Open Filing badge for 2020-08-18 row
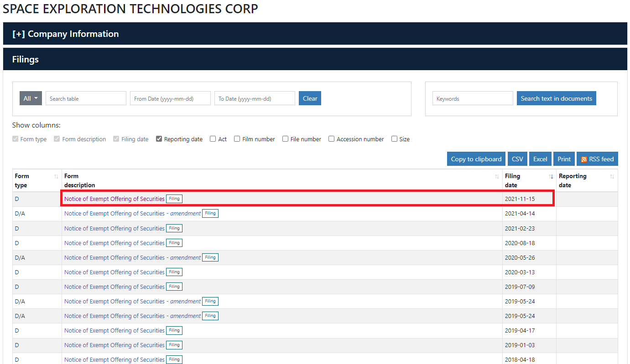Image resolution: width=630 pixels, height=364 pixels. [174, 243]
